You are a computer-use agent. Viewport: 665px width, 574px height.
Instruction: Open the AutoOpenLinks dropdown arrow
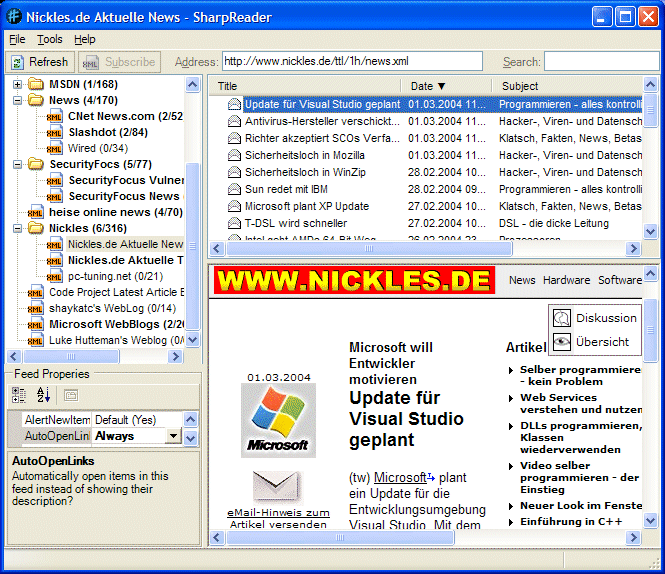click(x=173, y=436)
